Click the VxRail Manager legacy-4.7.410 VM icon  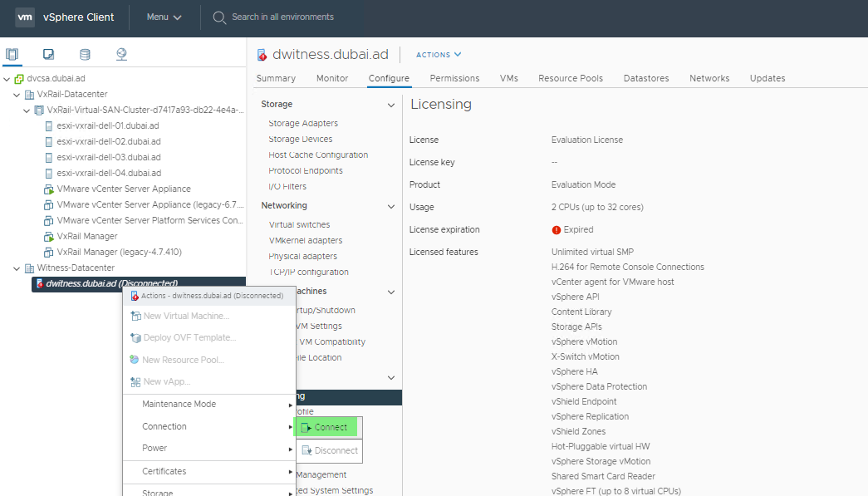(49, 253)
